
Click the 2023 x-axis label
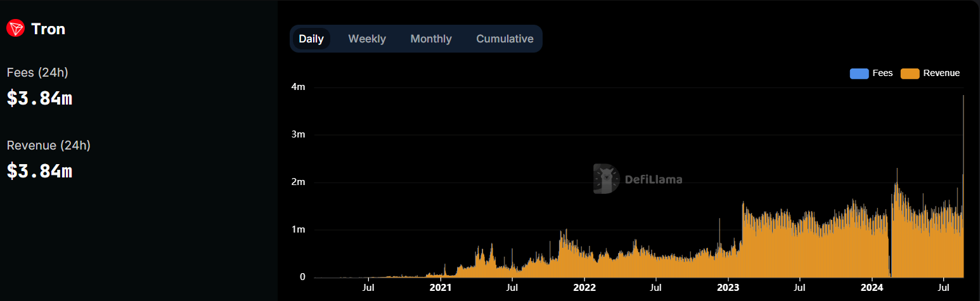pyautogui.click(x=728, y=288)
